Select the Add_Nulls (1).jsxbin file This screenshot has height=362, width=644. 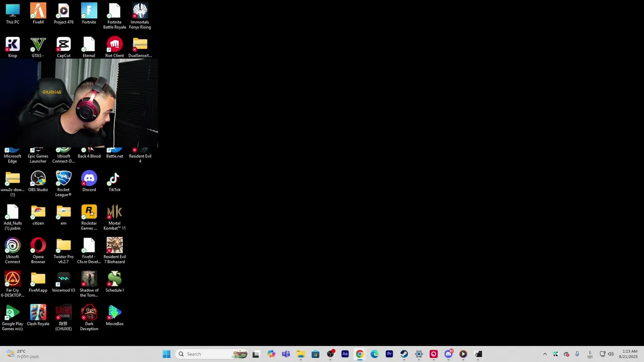tap(13, 218)
